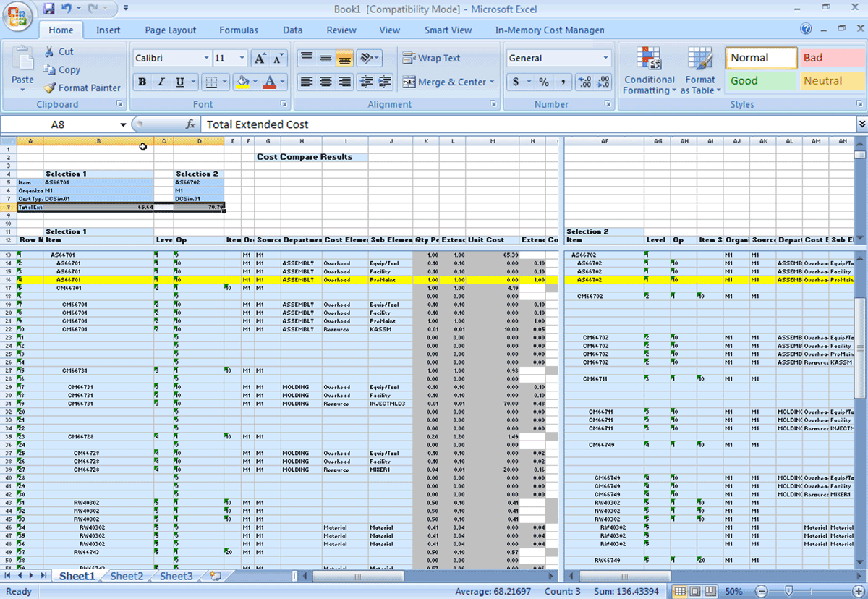Screen dimensions: 868x599
Task: Click the zoom slider in status bar
Action: (788, 591)
